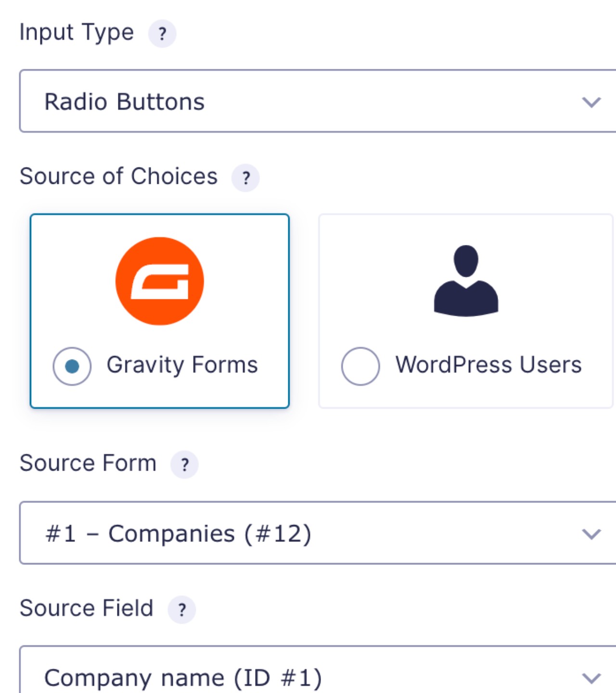Click the "Source of Choices" heading label
Screen dimensions: 616x693
point(118,176)
